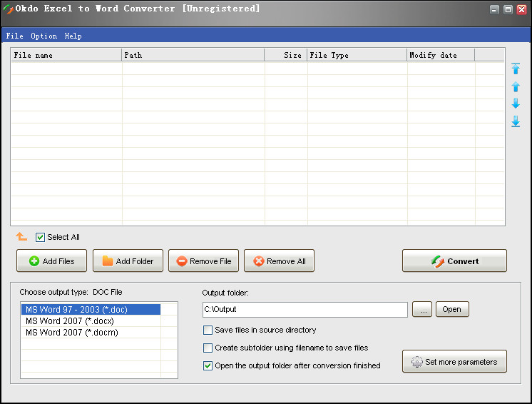Screen dimensions: 532x404
Task: Open the Option menu
Action: coord(44,36)
